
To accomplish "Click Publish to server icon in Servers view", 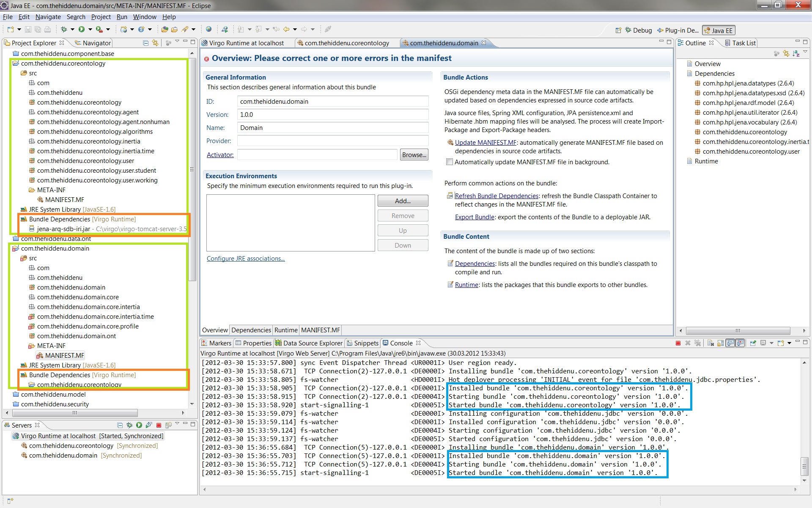I will point(168,425).
